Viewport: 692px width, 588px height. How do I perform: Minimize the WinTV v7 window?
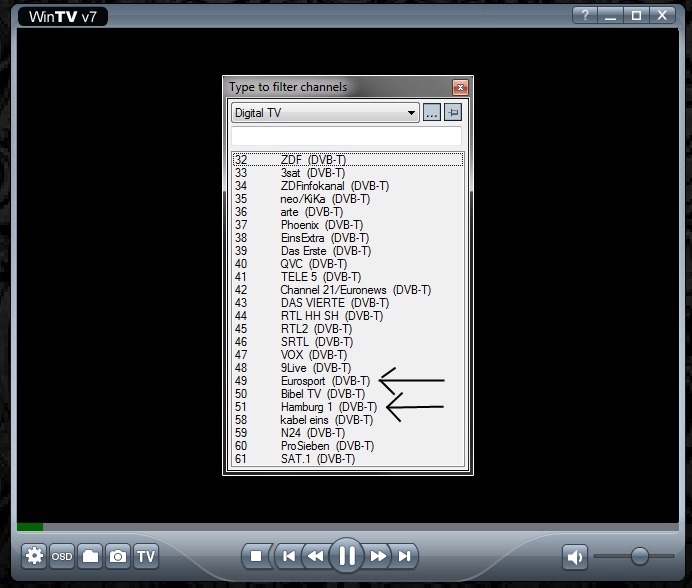(x=610, y=15)
